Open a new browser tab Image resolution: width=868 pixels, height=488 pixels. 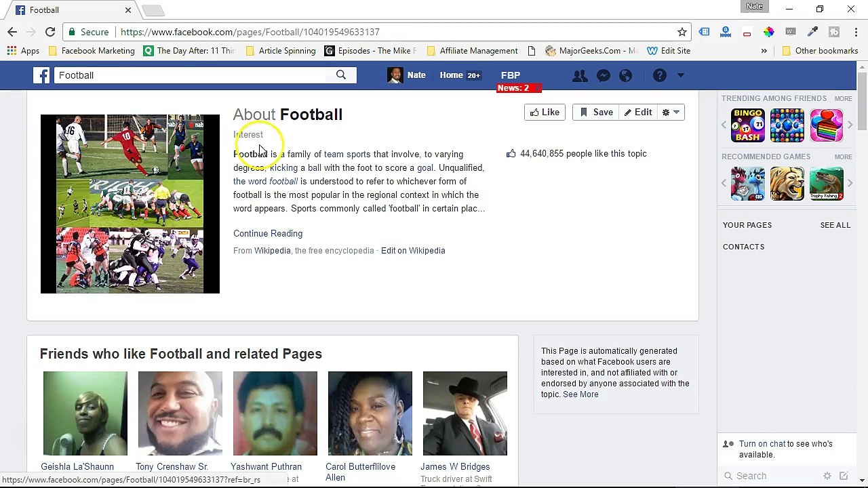pos(153,10)
